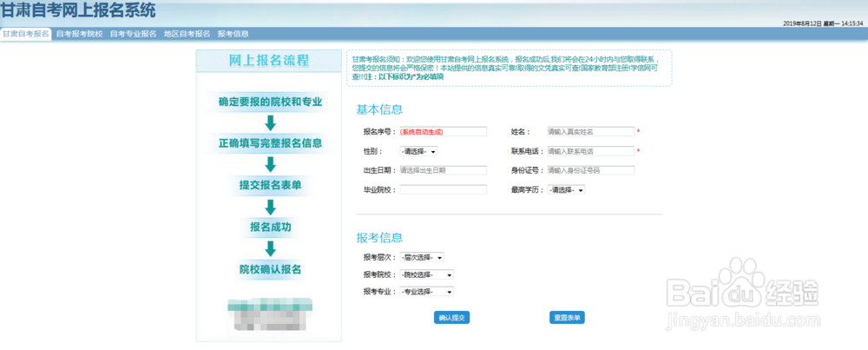868x350 pixels.
Task: Click the 基本信息 section heading
Action: [379, 109]
